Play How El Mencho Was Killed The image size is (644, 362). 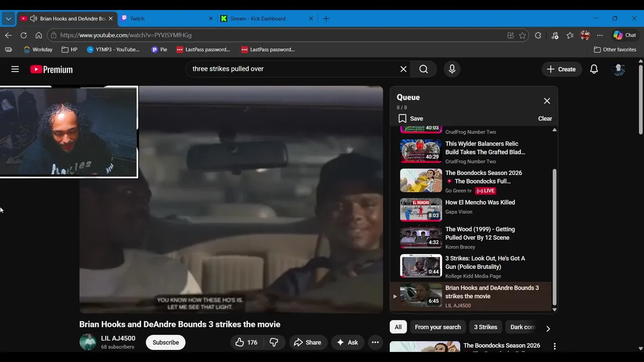(x=470, y=208)
